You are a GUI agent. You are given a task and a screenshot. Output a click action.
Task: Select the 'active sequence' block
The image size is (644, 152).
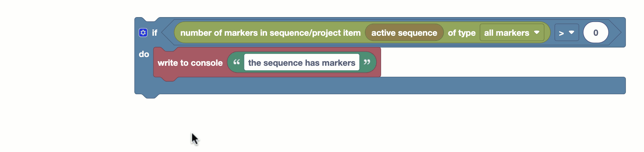click(404, 33)
